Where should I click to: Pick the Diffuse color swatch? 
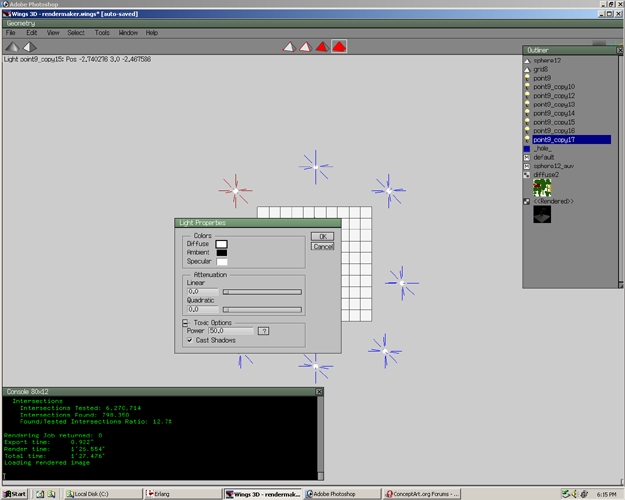[221, 244]
